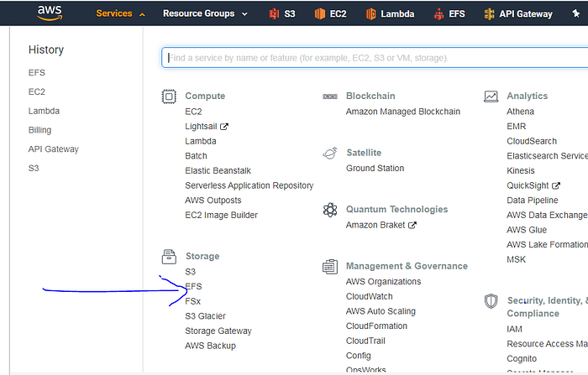588x375 pixels.
Task: Open Lightsail external link under Compute
Action: [202, 127]
